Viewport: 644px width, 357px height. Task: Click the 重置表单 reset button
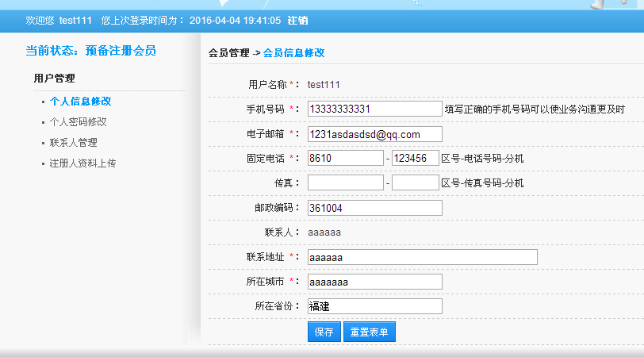coord(370,332)
